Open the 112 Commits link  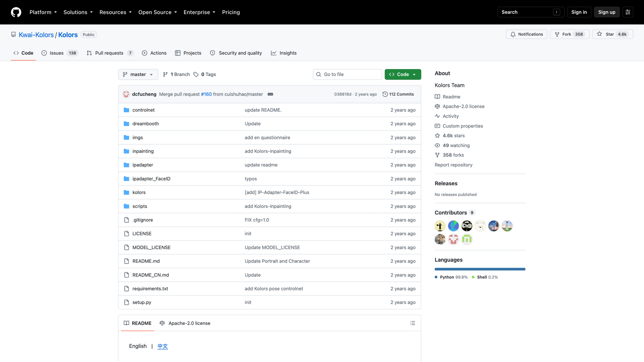398,94
